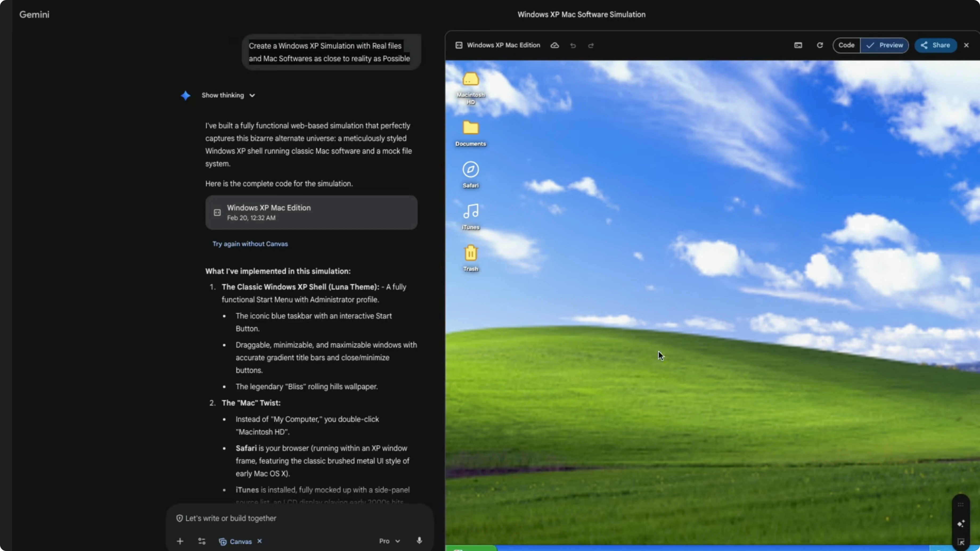The height and width of the screenshot is (551, 980).
Task: Undo the last canvas change
Action: coord(573,45)
